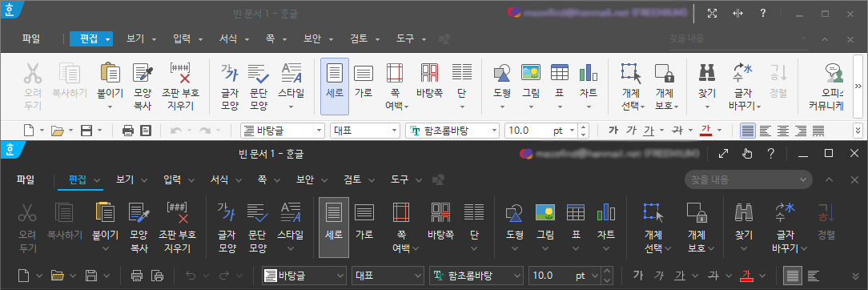Open 보기 menu in light window
Screen dimensions: 868x290
coord(141,38)
